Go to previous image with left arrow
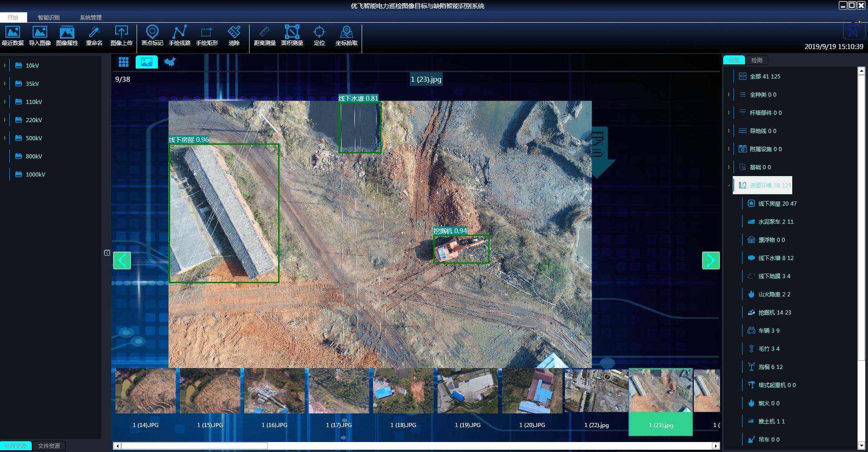868x452 pixels. pos(122,260)
